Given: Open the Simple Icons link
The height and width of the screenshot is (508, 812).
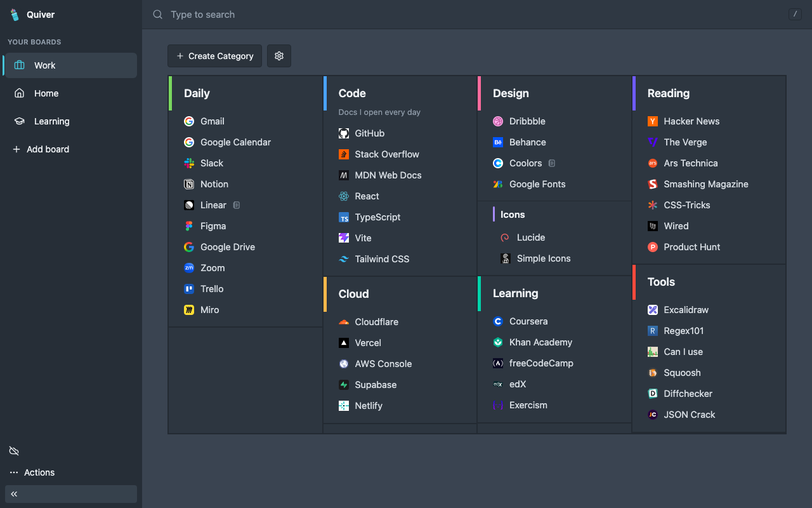Looking at the screenshot, I should (x=544, y=258).
